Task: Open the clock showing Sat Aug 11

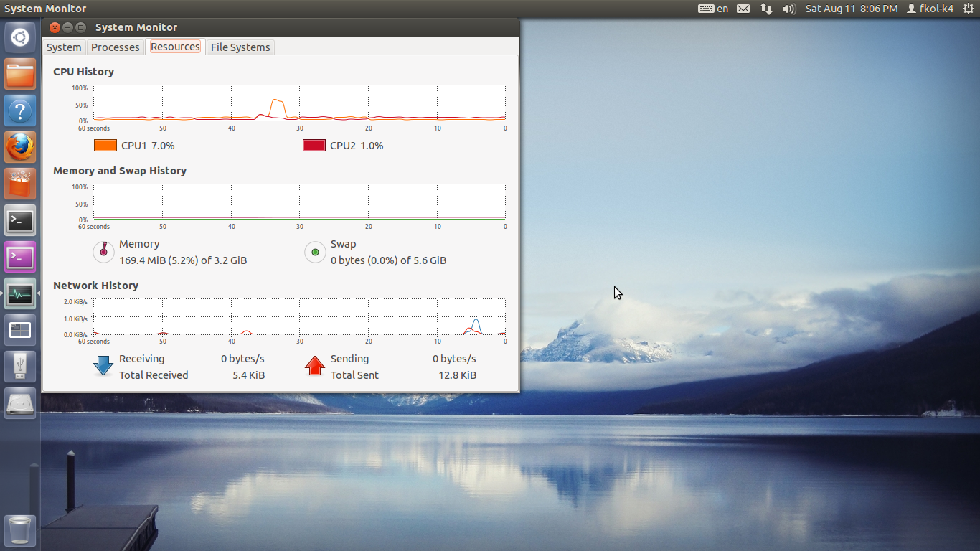Action: pos(852,9)
